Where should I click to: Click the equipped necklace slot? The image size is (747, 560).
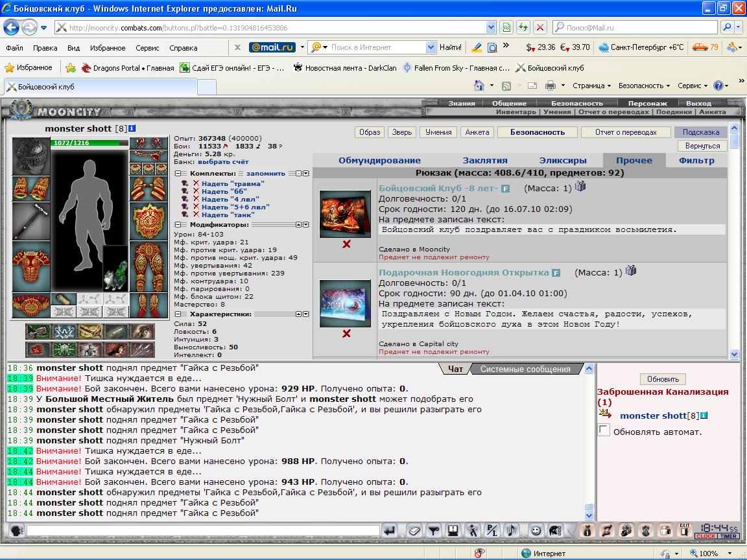pos(148,156)
